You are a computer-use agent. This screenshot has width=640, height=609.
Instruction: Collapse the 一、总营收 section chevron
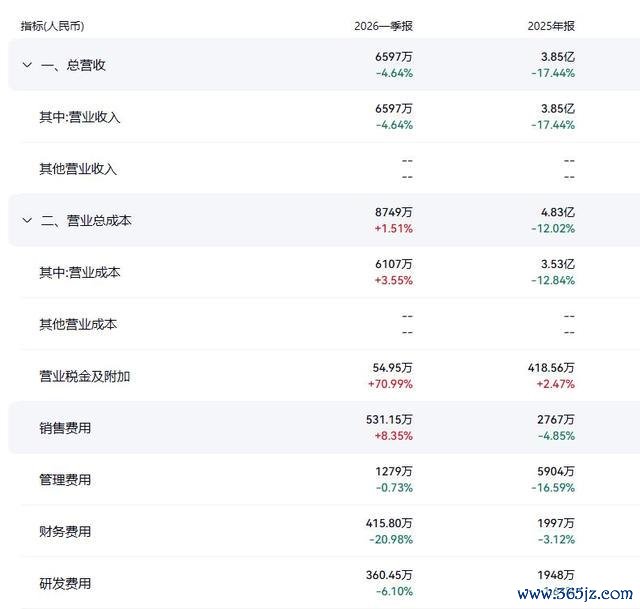pyautogui.click(x=27, y=65)
